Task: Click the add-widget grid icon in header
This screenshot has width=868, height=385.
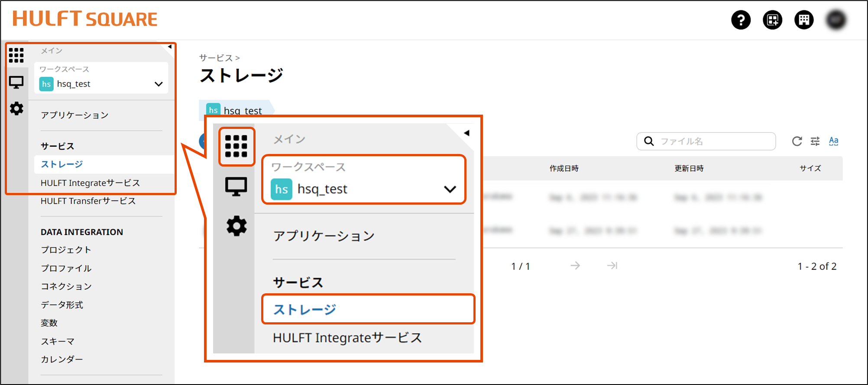Action: [772, 20]
